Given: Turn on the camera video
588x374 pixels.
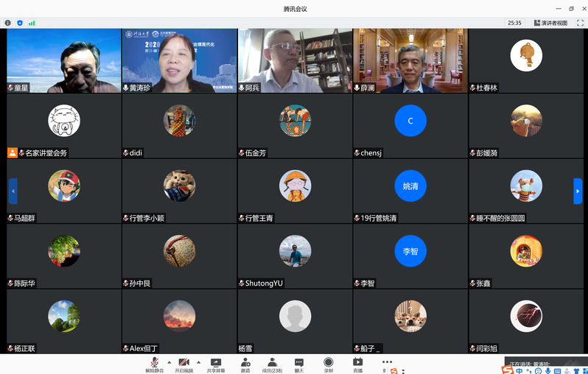Looking at the screenshot, I should click(x=183, y=362).
